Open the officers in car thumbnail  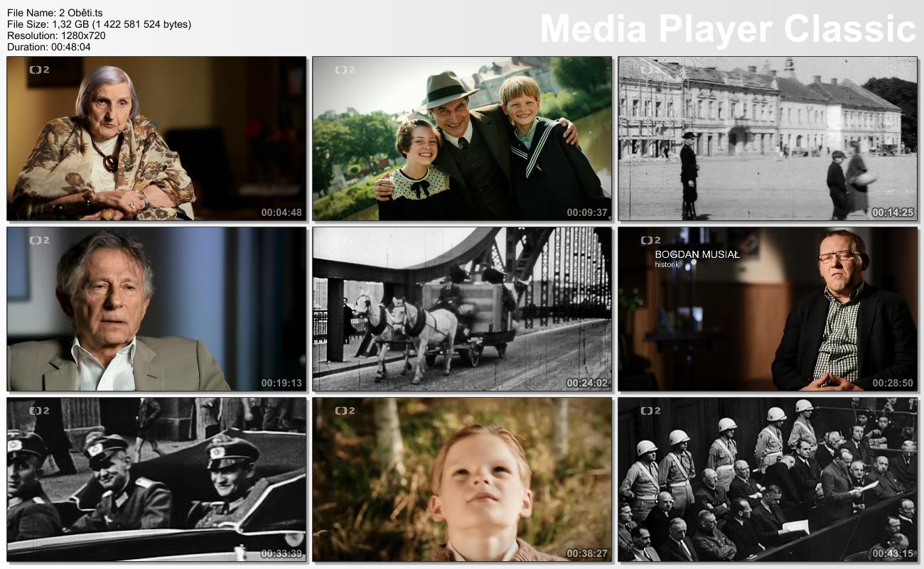pos(156,479)
